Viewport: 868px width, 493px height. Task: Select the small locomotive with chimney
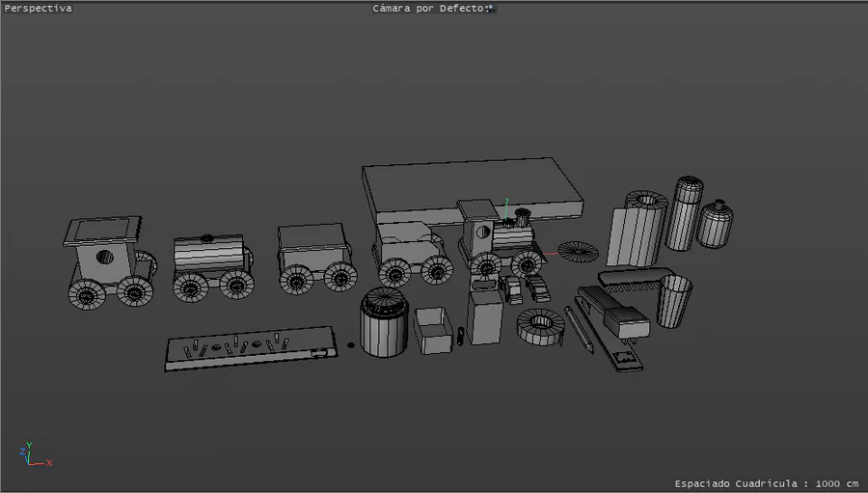click(x=501, y=237)
